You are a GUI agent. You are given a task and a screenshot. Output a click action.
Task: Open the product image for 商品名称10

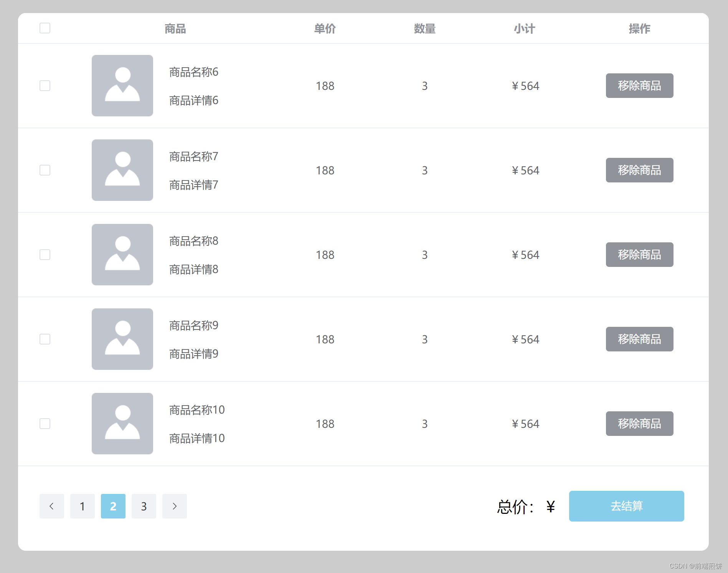122,424
